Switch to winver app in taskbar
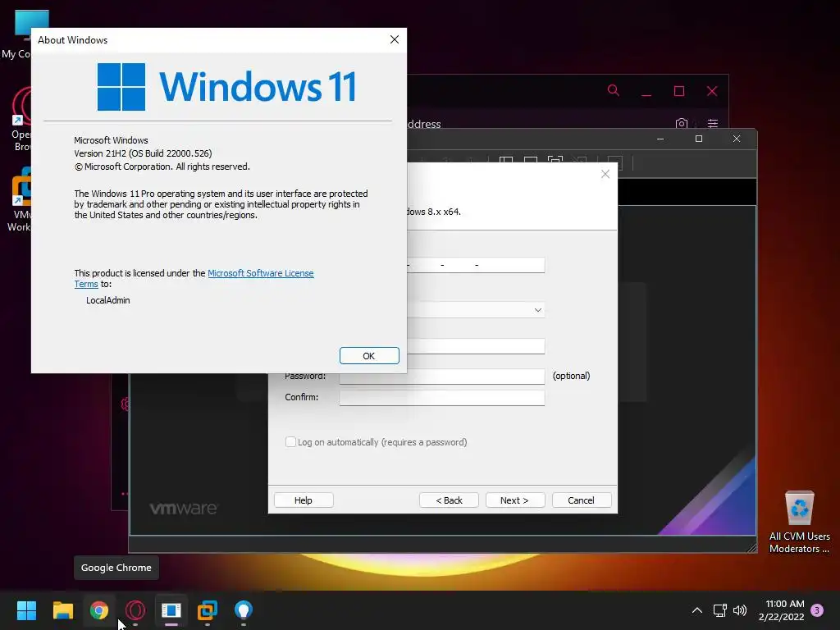This screenshot has width=840, height=630. point(171,610)
